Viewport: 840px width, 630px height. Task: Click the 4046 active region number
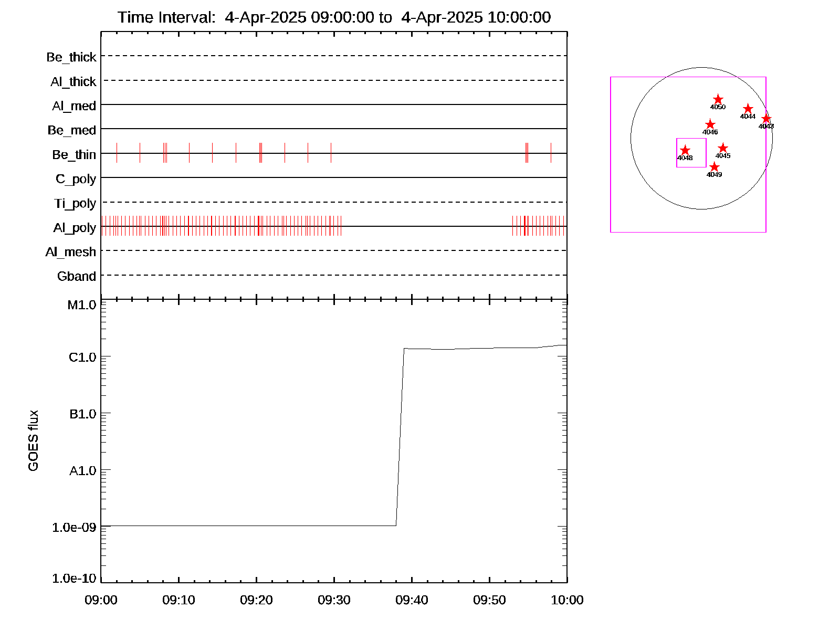pos(710,132)
